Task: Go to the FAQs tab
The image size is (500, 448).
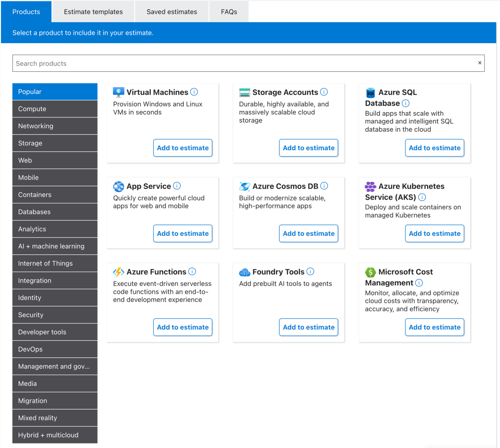Action: tap(229, 12)
